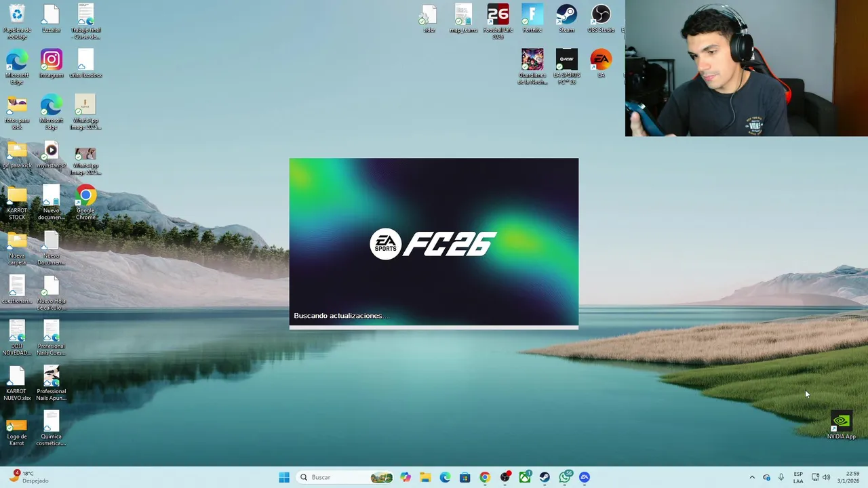The image size is (868, 488).
Task: Expand the hidden system tray icons
Action: coord(751,477)
